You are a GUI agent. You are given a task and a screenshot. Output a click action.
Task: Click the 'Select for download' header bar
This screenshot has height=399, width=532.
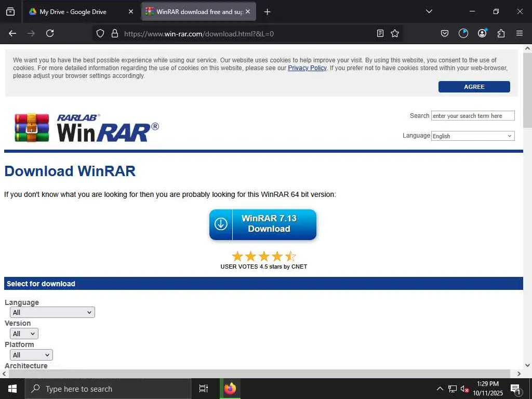pos(263,284)
